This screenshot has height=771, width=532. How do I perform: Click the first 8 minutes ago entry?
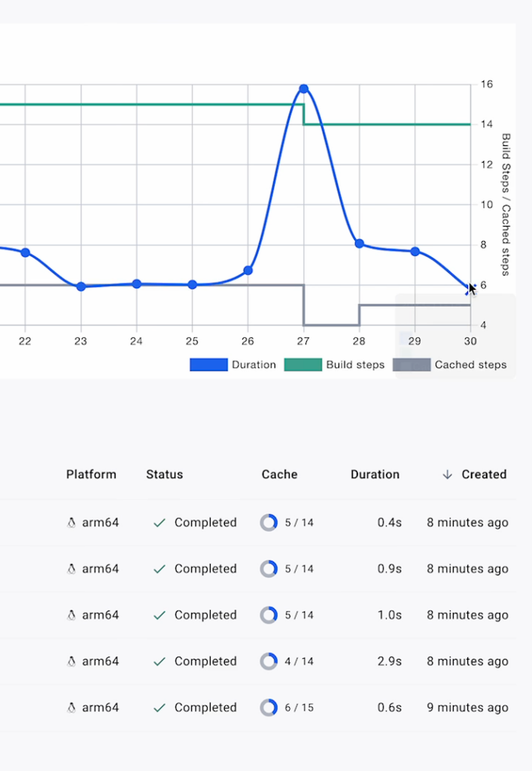click(467, 523)
